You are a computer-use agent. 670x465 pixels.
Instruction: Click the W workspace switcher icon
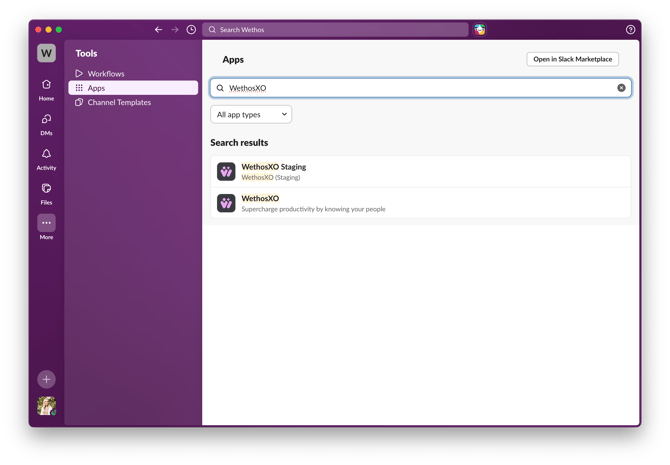click(x=46, y=54)
